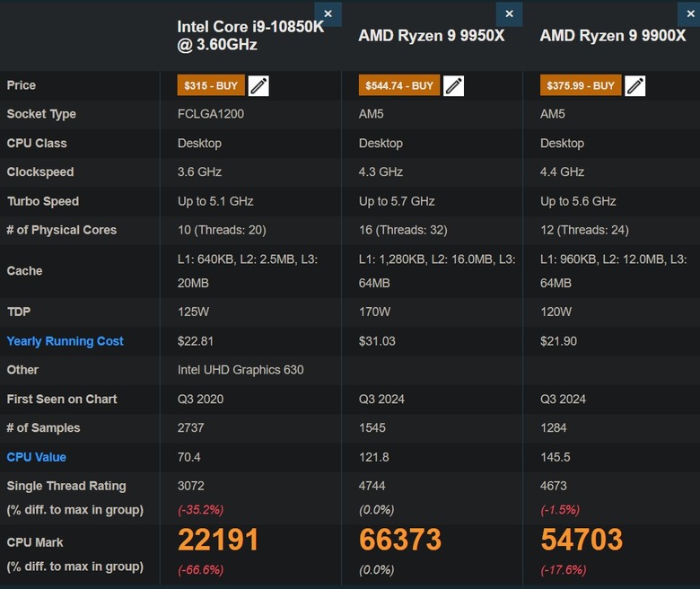Screen dimensions: 700x589
Task: Click the $315 - BUY button
Action: click(x=211, y=85)
